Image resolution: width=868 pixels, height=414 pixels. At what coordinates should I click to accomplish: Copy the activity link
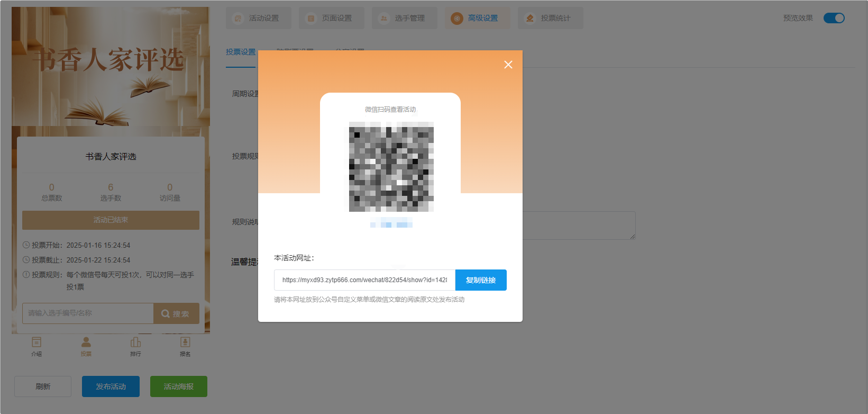[481, 280]
